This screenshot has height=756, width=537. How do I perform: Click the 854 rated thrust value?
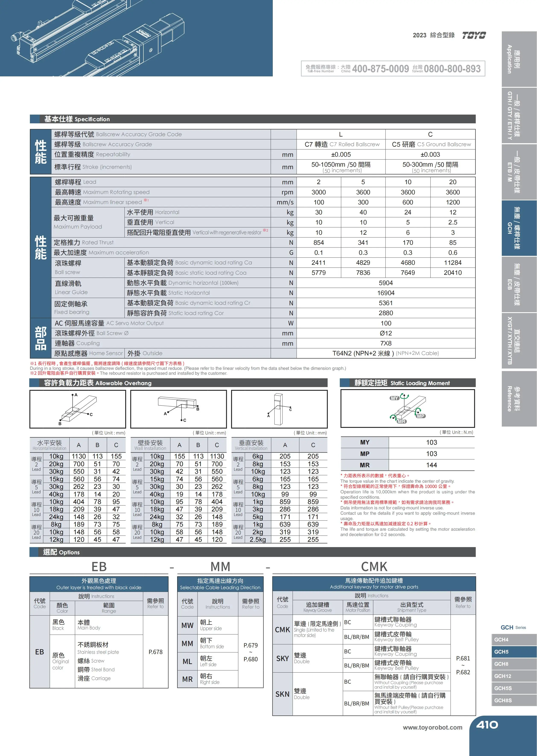point(319,243)
